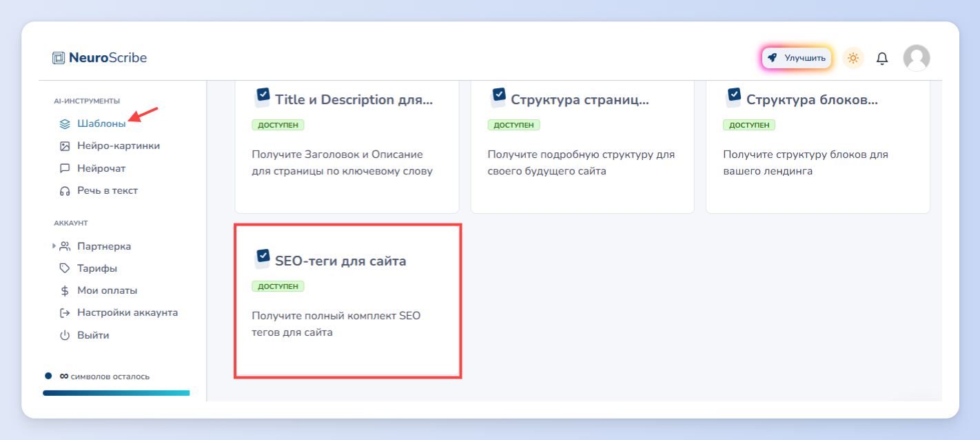Open Тарифы in the sidebar
This screenshot has width=980, height=440.
(97, 268)
